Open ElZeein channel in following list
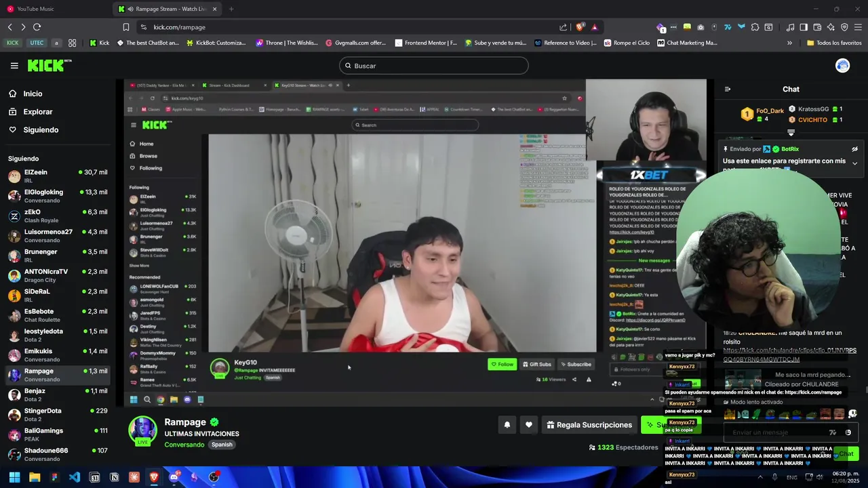Screen dimensions: 868x488 click(x=58, y=176)
